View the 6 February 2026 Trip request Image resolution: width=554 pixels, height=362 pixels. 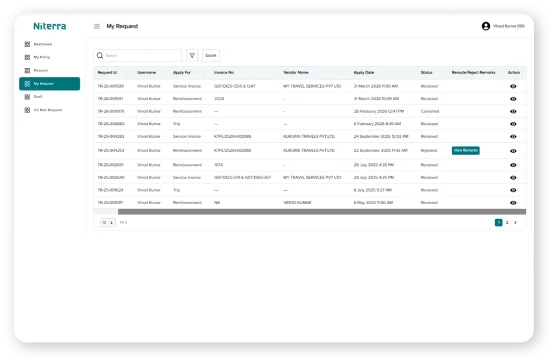513,124
